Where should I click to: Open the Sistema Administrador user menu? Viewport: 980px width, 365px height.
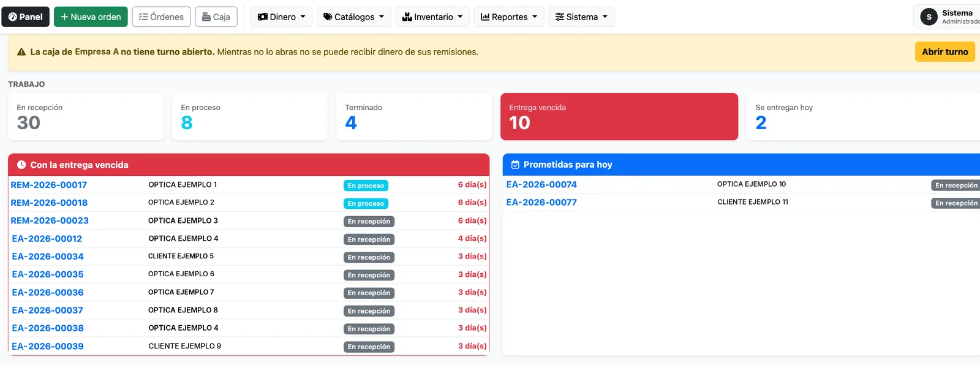pos(947,17)
